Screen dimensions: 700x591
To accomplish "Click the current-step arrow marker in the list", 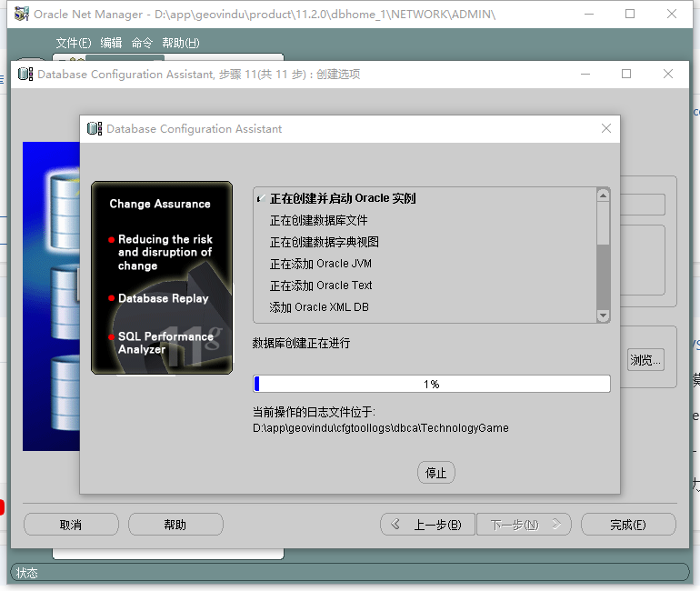I will pyautogui.click(x=261, y=198).
